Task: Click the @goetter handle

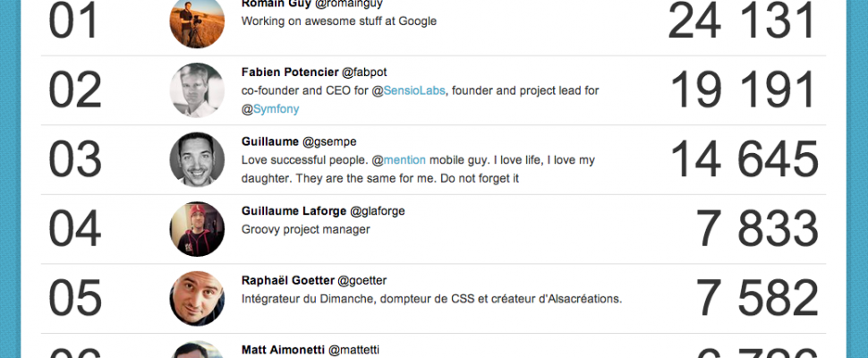Action: [362, 280]
